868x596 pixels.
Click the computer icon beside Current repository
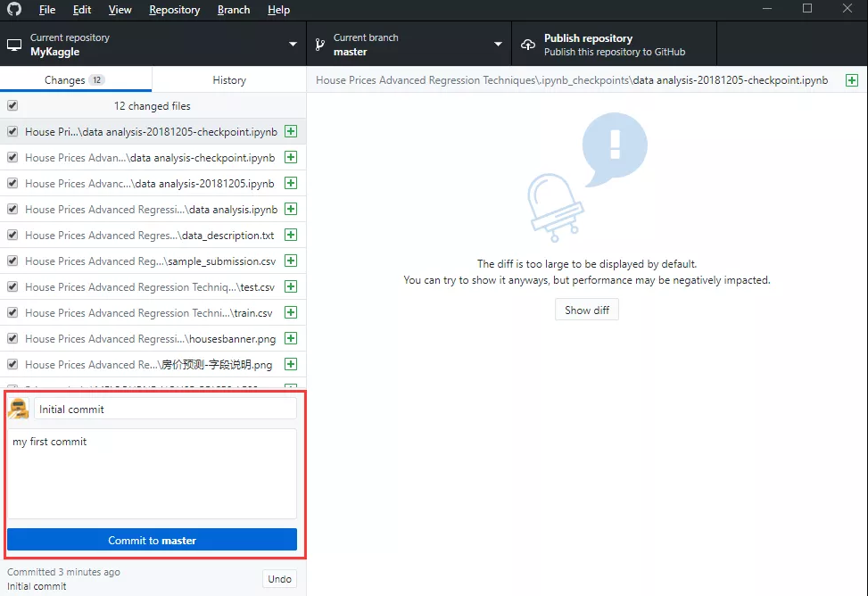tap(14, 45)
